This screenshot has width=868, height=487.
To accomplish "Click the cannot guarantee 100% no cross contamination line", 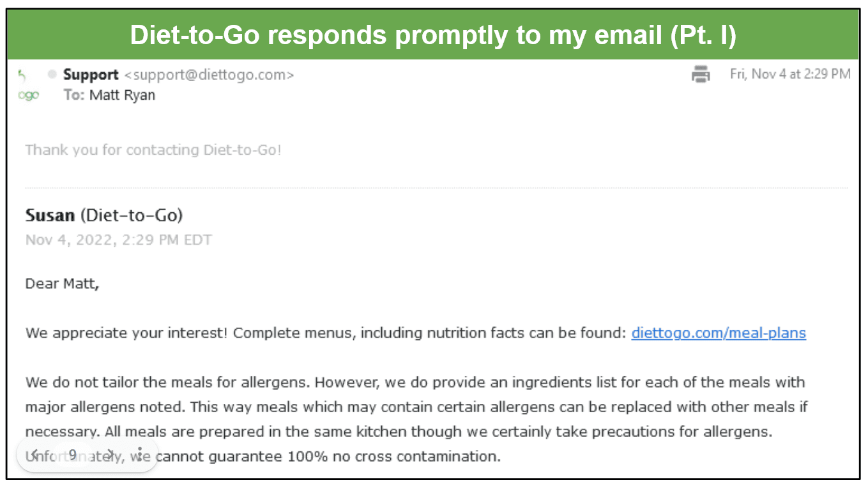I will tap(329, 456).
